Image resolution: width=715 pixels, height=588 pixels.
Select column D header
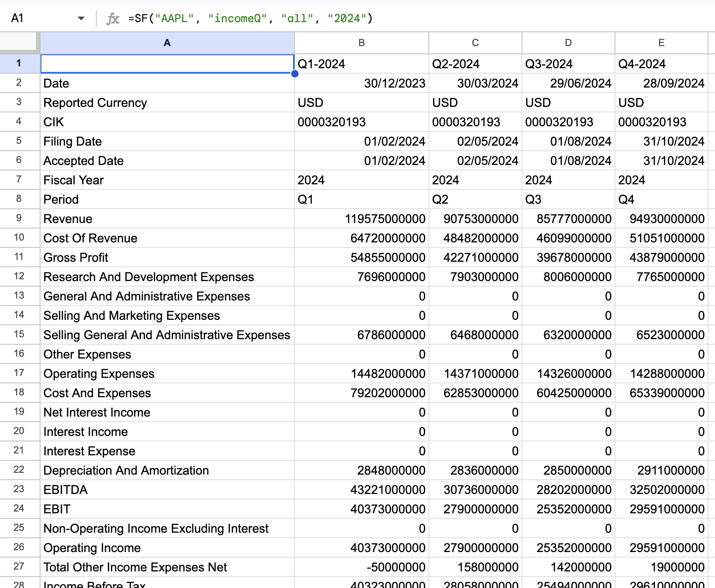coord(568,43)
